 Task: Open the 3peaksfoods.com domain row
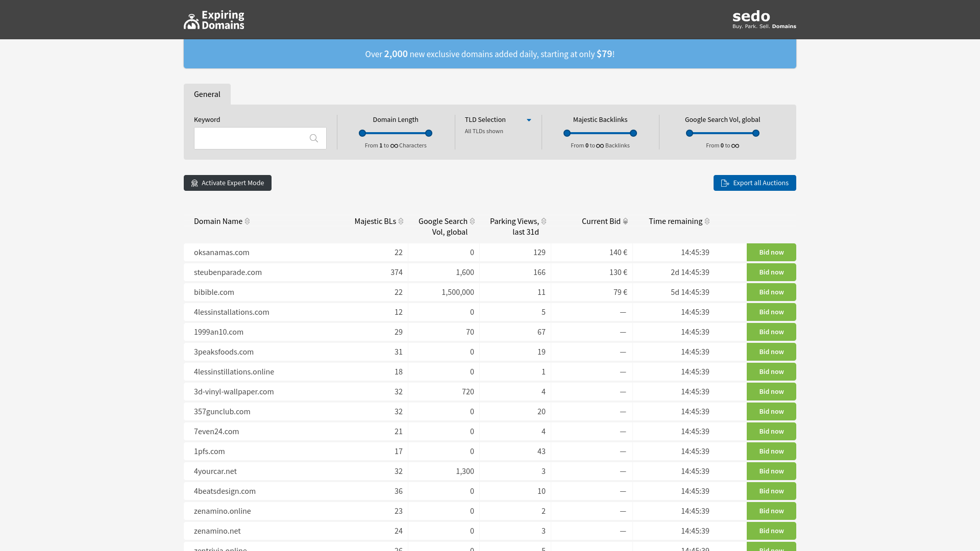pos(490,352)
